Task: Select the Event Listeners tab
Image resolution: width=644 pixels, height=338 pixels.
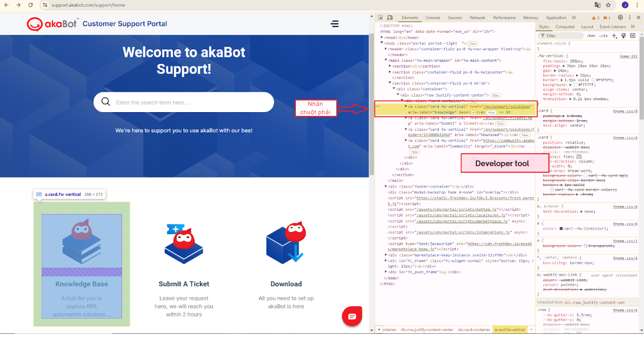Action: (x=613, y=26)
